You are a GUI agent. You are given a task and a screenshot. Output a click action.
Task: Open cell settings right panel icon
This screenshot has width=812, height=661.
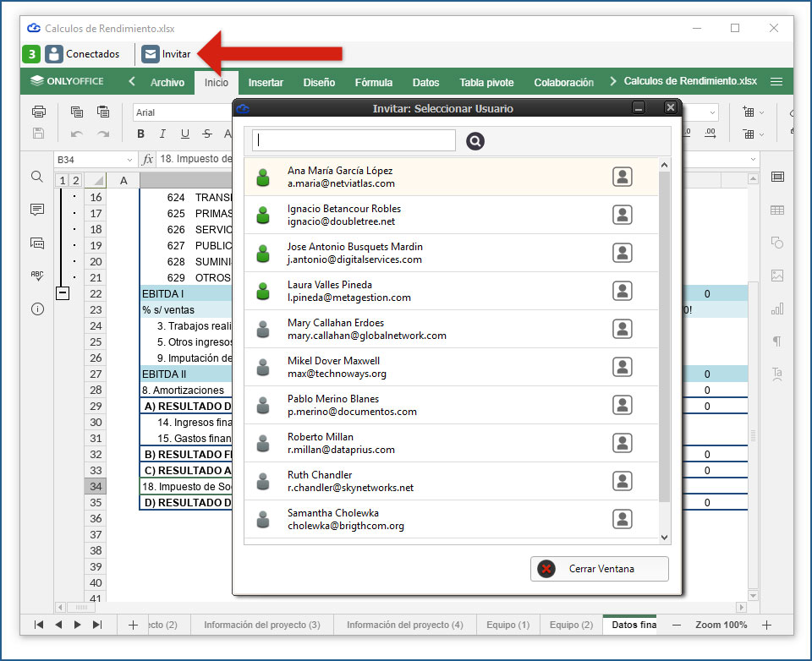(x=776, y=177)
